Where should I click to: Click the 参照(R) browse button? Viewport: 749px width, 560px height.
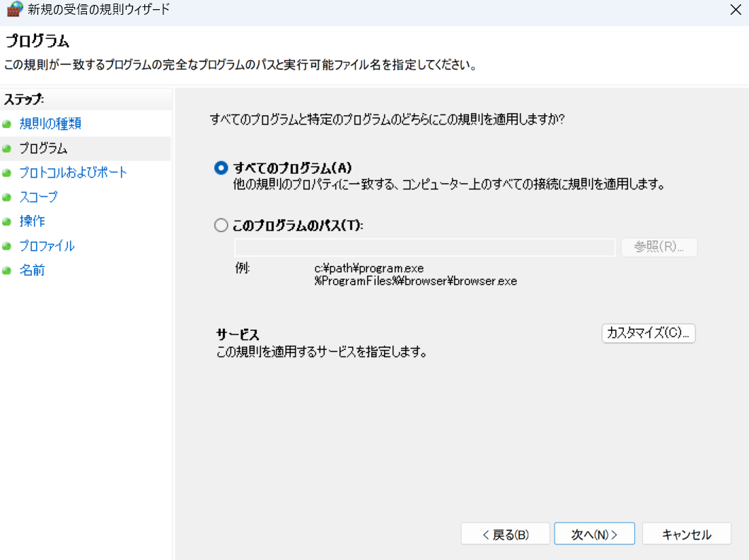pos(658,247)
